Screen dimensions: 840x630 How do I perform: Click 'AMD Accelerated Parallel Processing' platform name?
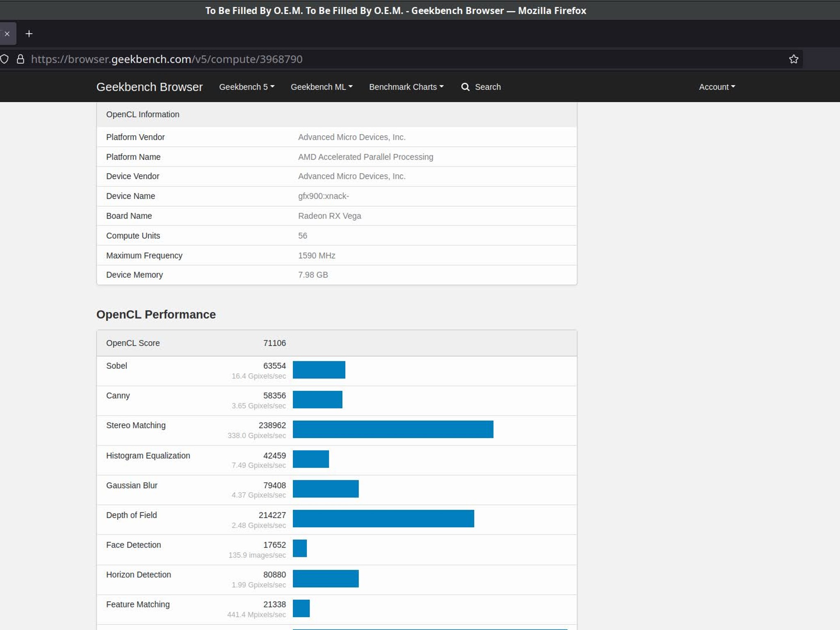(x=365, y=157)
